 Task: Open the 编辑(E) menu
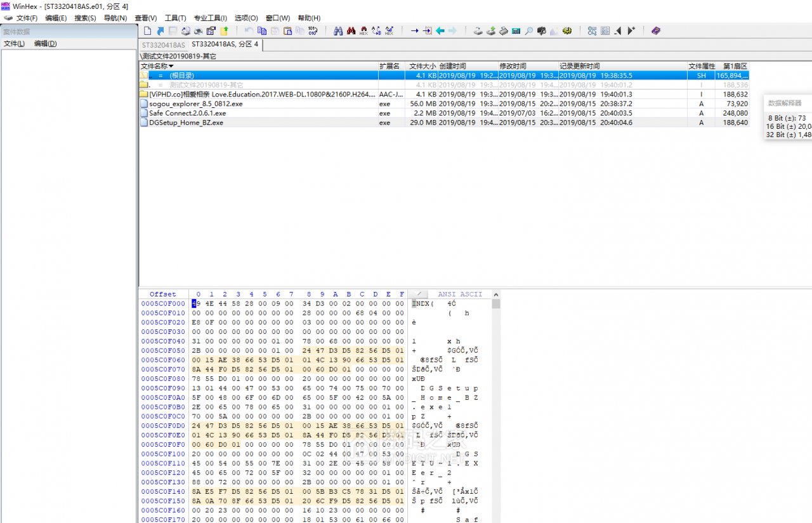[x=56, y=18]
